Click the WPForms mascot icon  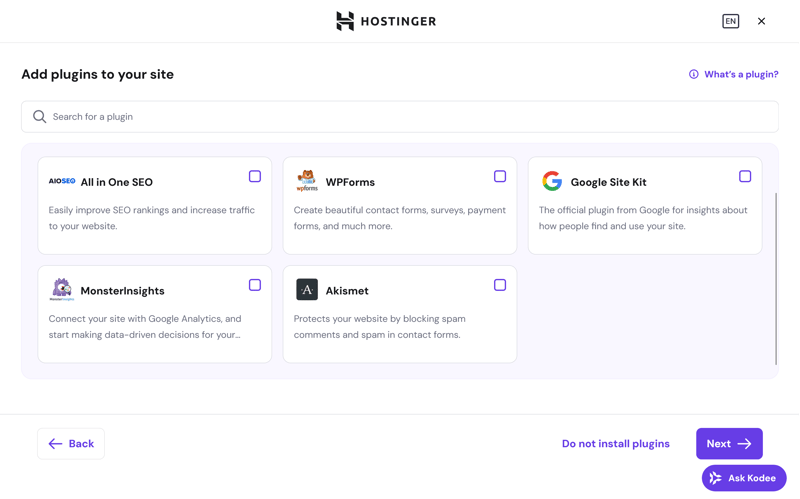[307, 181]
